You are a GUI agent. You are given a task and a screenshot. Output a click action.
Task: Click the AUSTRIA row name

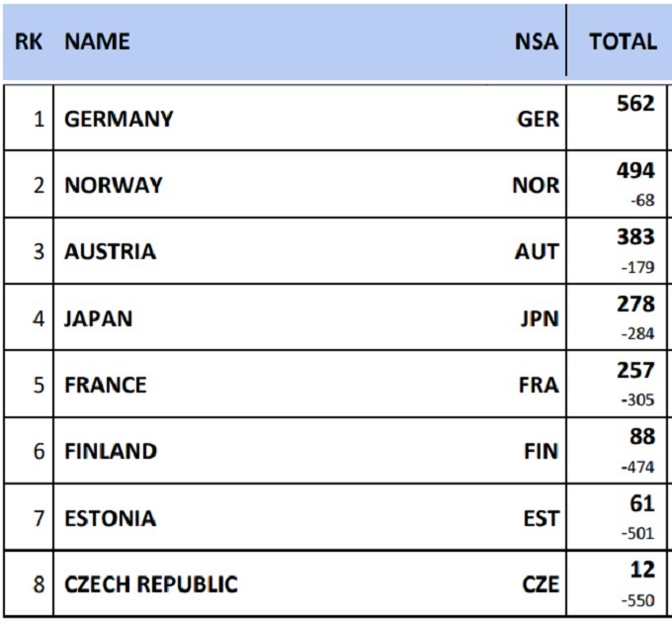[110, 251]
